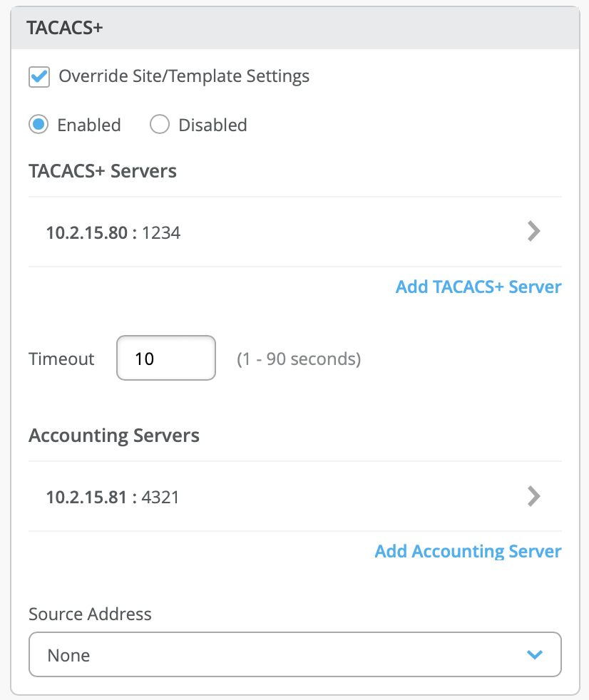Click the TACACS+ panel header

[x=64, y=28]
